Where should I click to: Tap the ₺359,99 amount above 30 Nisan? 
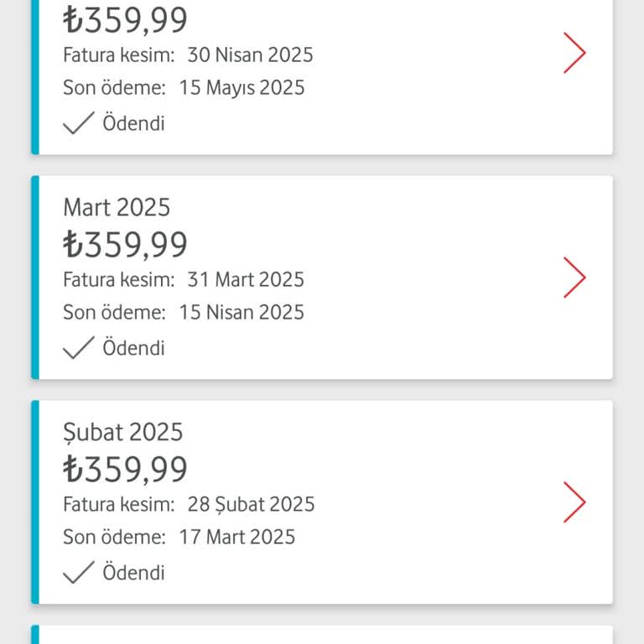125,20
